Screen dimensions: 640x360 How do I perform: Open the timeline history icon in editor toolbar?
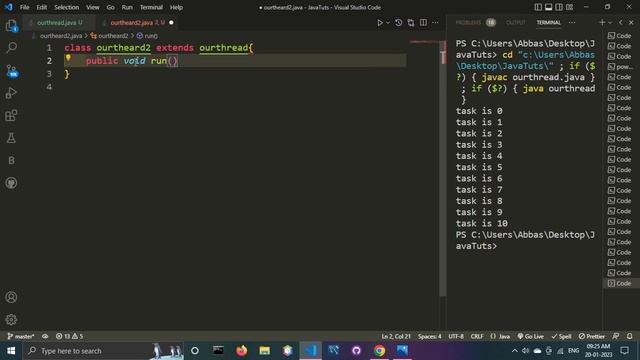(x=399, y=23)
